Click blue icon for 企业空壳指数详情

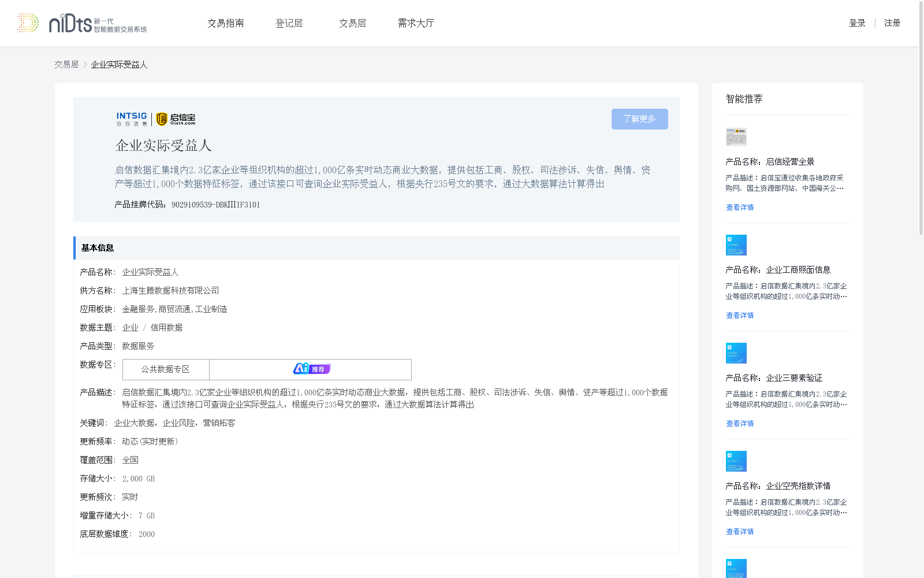tap(736, 461)
